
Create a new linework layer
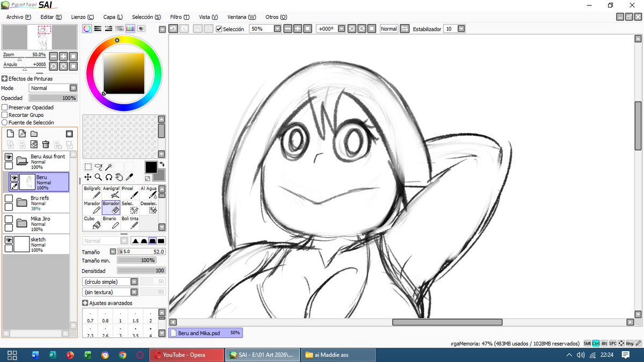[22, 134]
